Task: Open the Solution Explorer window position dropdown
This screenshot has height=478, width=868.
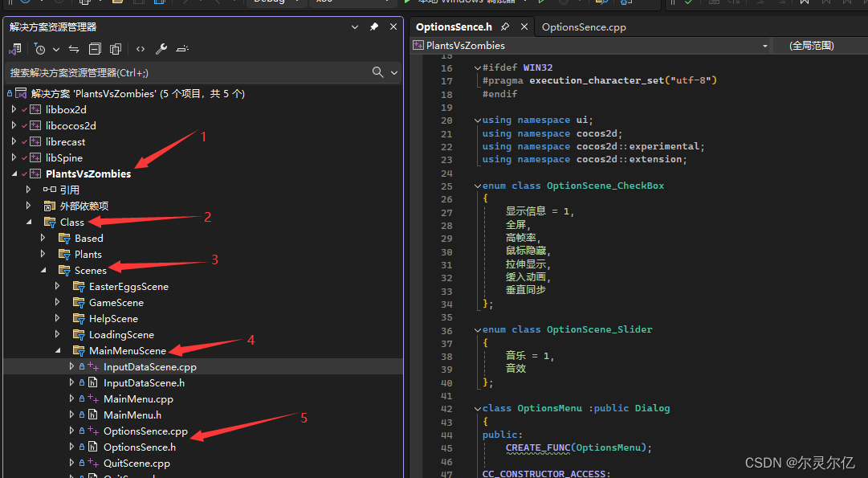Action: click(355, 27)
